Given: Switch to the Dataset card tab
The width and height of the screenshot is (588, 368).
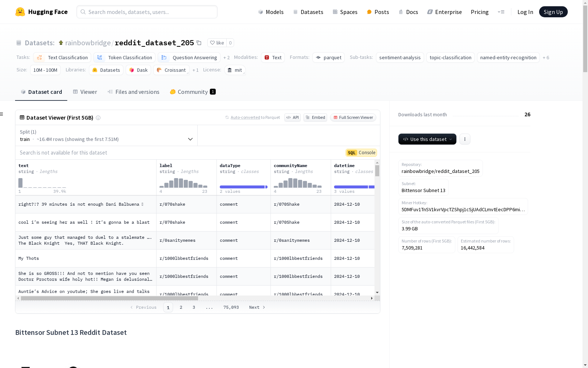Looking at the screenshot, I should [x=41, y=92].
